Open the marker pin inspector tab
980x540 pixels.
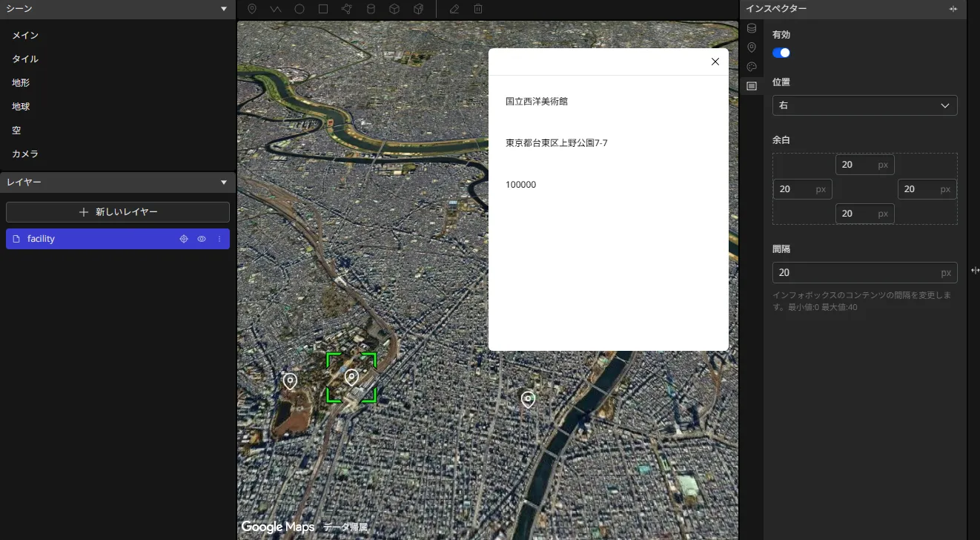(752, 47)
